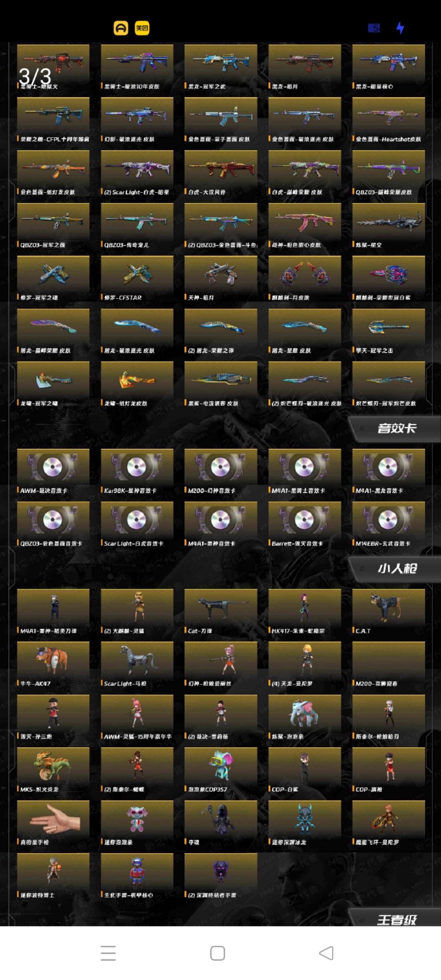Tap the blue lightning bolt status icon
The height and width of the screenshot is (980, 441).
click(x=400, y=28)
